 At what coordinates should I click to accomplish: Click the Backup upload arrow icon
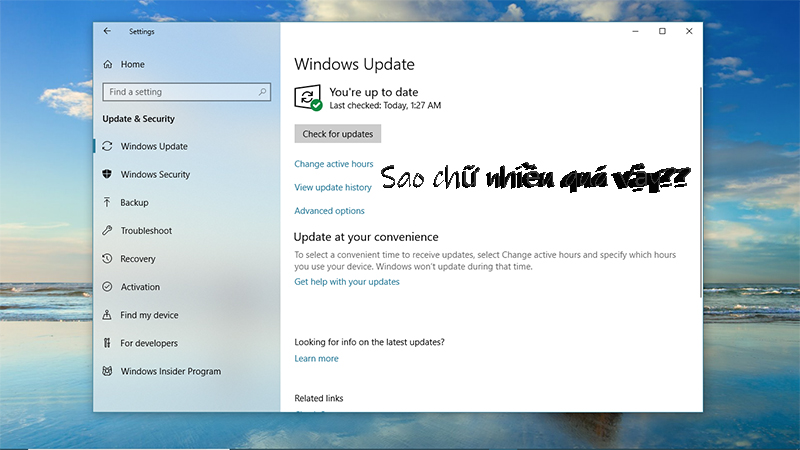pos(107,203)
